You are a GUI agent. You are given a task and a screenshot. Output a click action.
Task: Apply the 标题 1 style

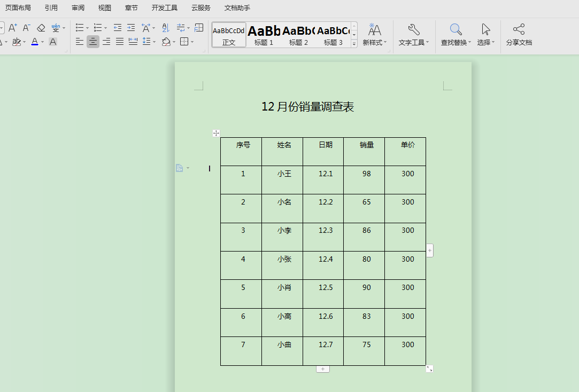[x=264, y=35]
